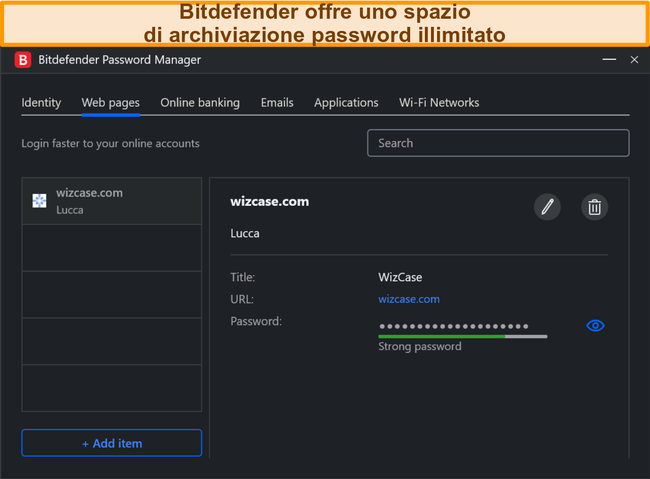The width and height of the screenshot is (650, 479).
Task: Go to the Emails tab
Action: [277, 102]
